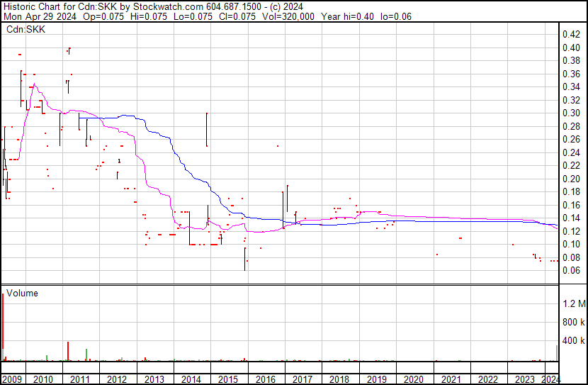Click the 2009 year label on time axis
This screenshot has width=588, height=385.
tap(12, 379)
